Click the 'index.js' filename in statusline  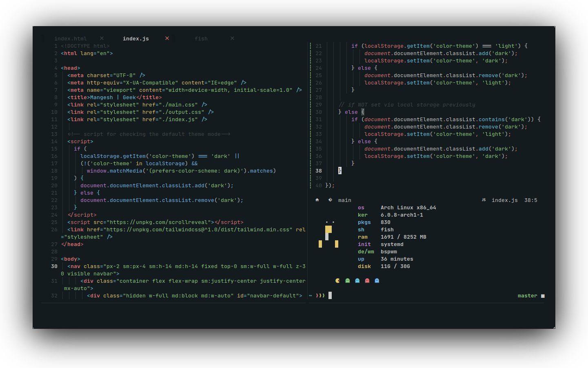505,200
